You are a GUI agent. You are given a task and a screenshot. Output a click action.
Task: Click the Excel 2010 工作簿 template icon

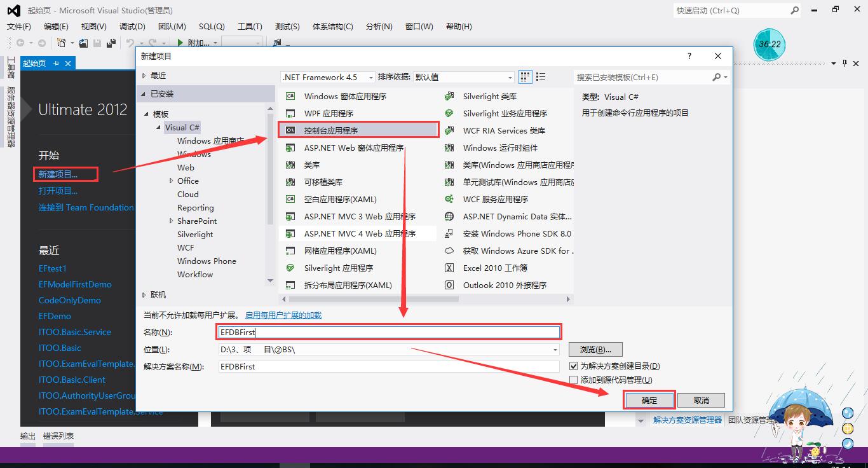coord(449,268)
